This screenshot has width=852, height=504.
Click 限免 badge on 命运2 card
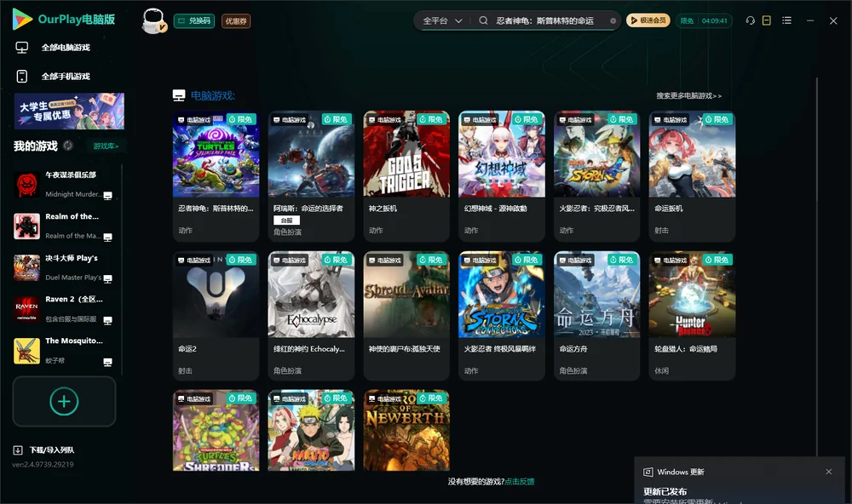pos(241,260)
